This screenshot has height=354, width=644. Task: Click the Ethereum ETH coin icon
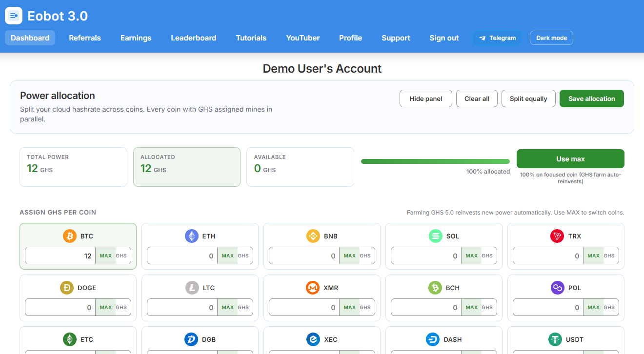click(x=192, y=236)
